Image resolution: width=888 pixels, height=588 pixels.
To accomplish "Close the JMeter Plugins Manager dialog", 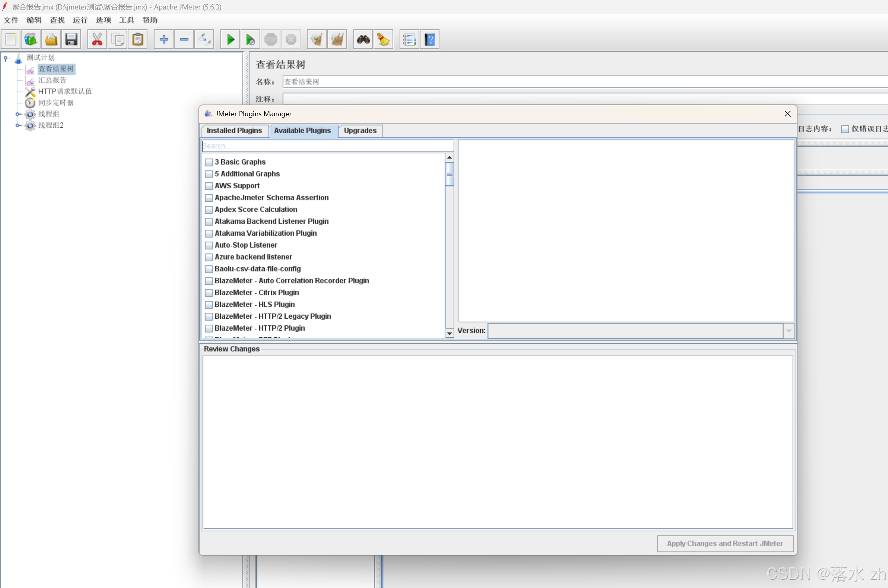I will coord(787,114).
